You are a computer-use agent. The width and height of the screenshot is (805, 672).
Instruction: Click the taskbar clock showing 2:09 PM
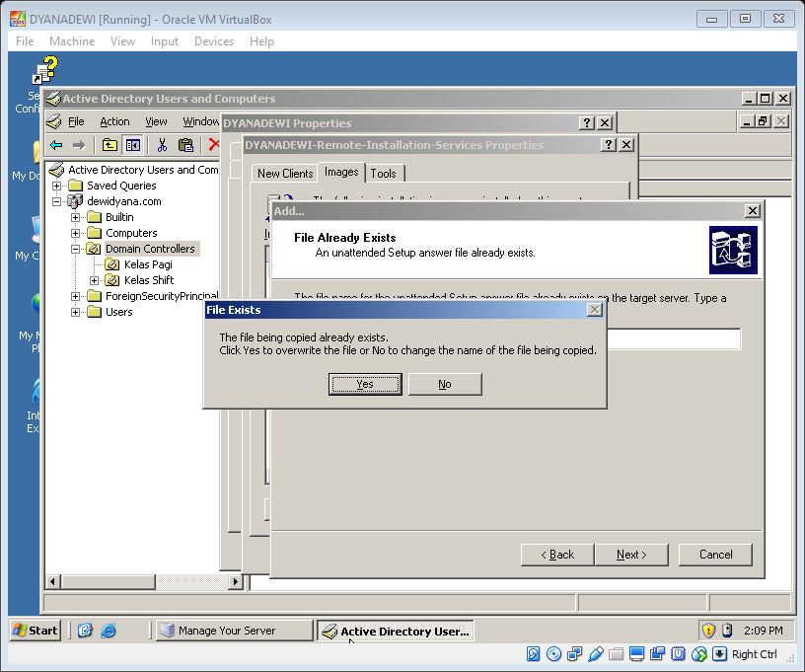(x=763, y=631)
